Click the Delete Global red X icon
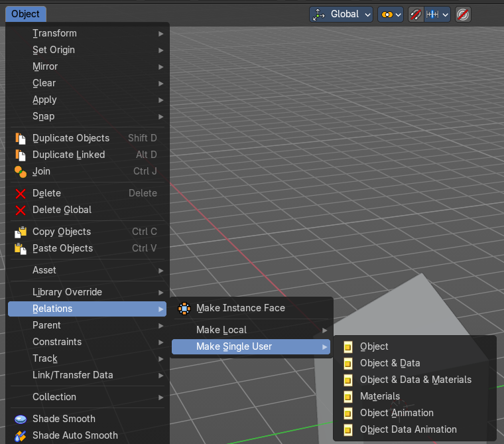This screenshot has width=504, height=444. point(21,210)
